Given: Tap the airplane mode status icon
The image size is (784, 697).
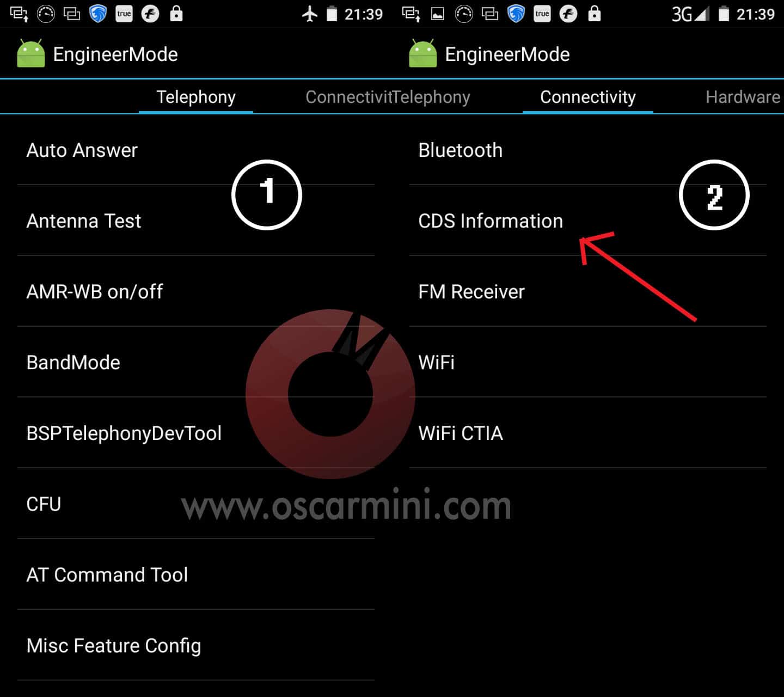Looking at the screenshot, I should point(310,14).
